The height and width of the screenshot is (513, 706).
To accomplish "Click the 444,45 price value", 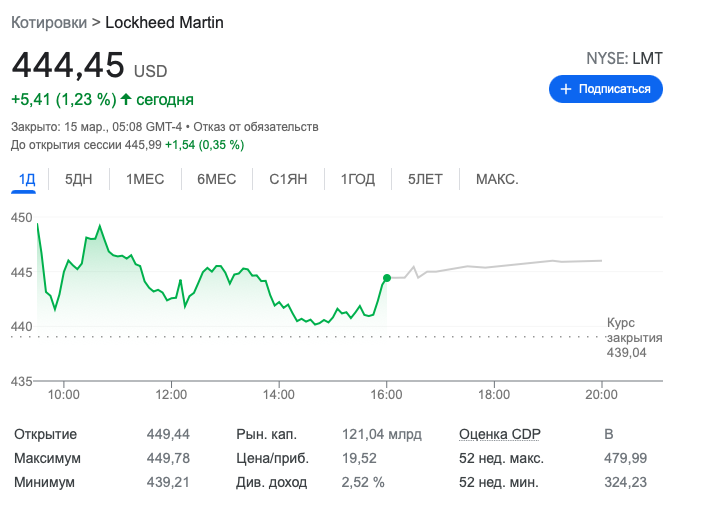I will pos(68,66).
